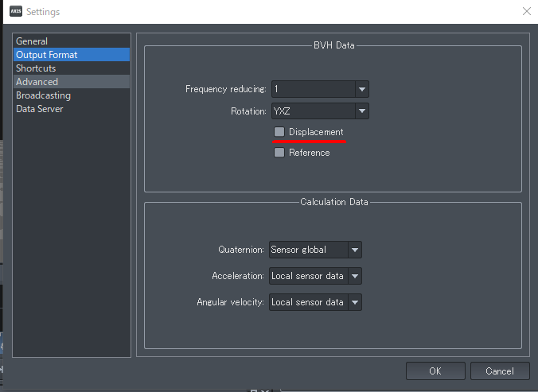Screen dimensions: 538x392
Task: Click the Rotation label
Action: 248,111
